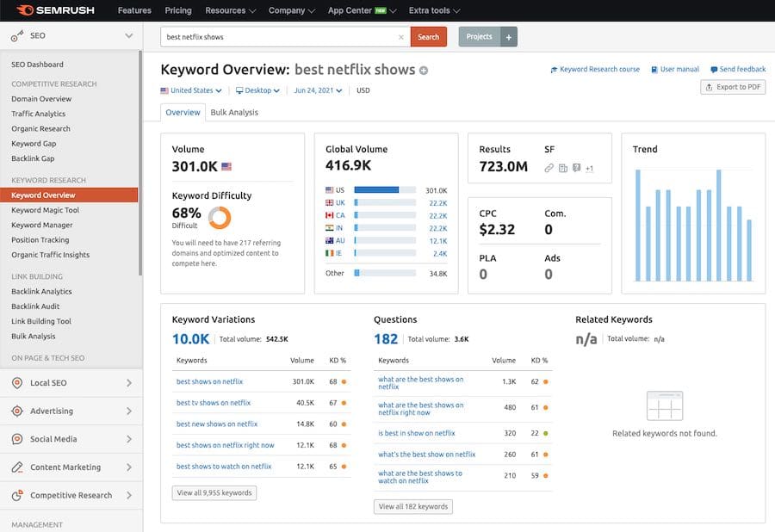Click View all 9,955 keywords button
Viewport: 775px width, 532px height.
tap(214, 493)
